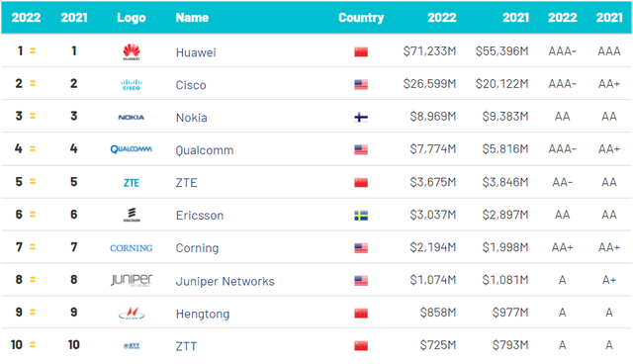Image resolution: width=633 pixels, height=364 pixels.
Task: Click the Ericsson logo icon
Action: pos(132,215)
